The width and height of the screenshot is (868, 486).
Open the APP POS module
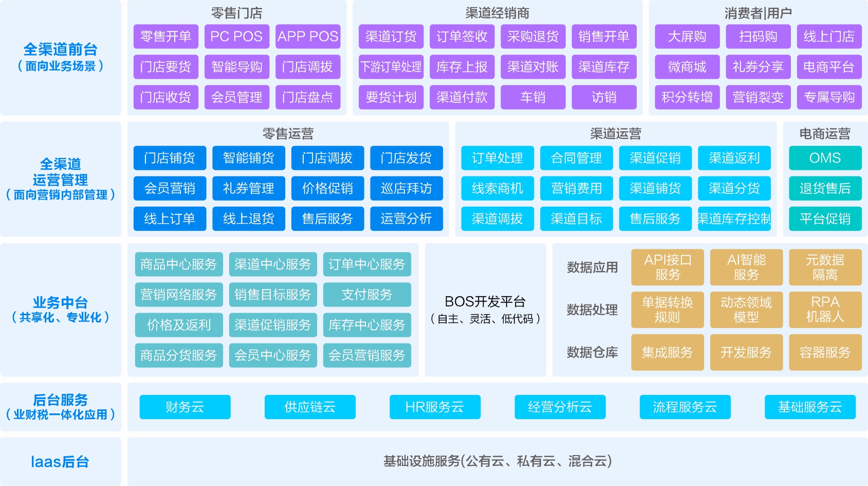(x=308, y=36)
